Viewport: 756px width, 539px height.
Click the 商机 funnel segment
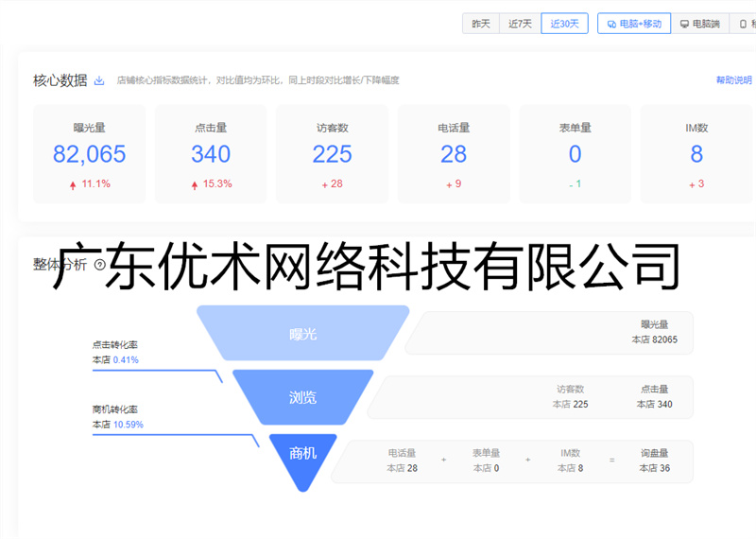(x=302, y=457)
